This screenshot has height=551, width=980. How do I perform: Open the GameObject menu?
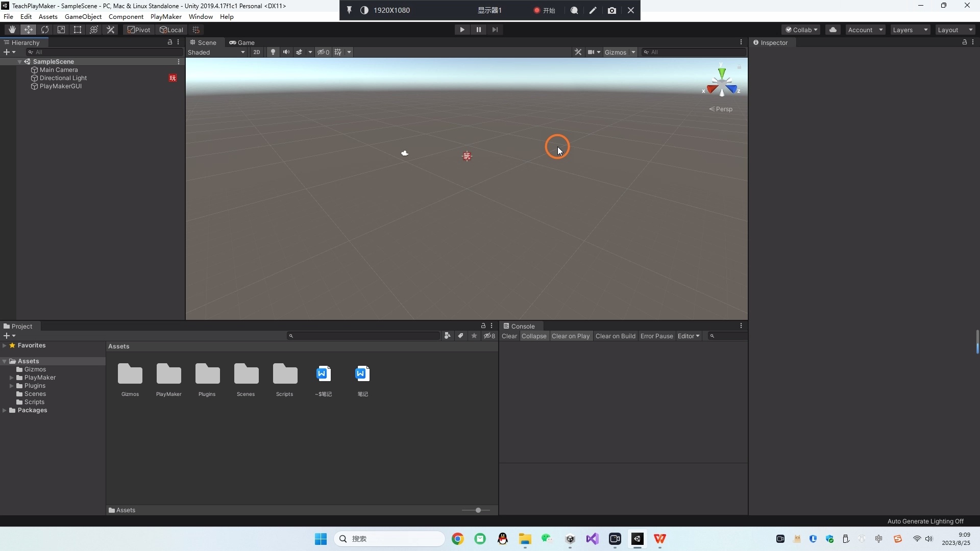point(83,16)
